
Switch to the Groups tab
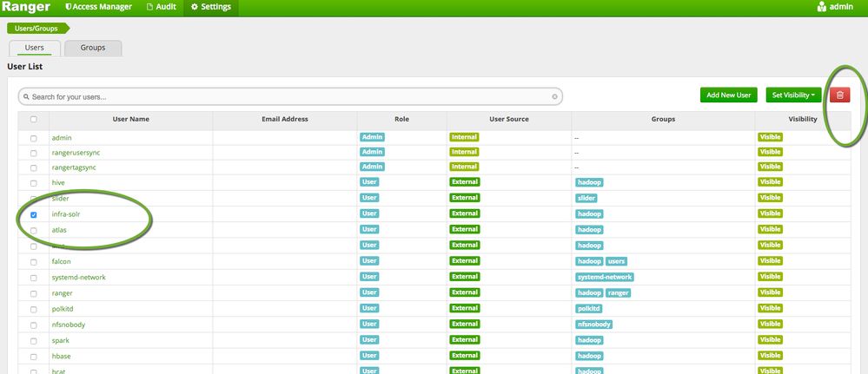tap(92, 48)
